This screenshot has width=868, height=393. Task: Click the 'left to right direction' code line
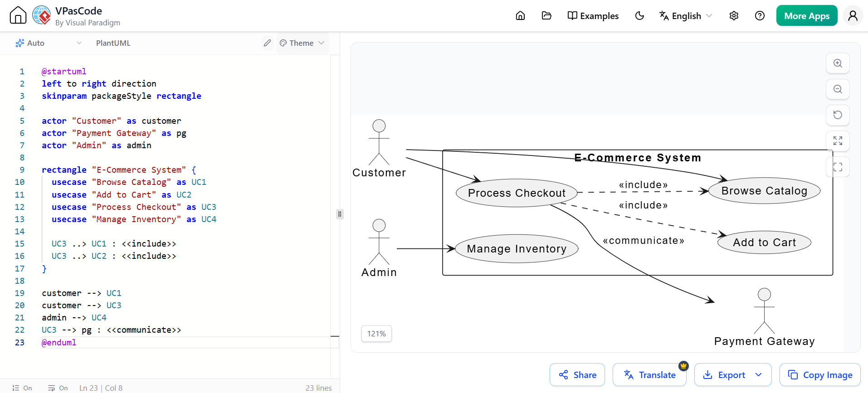point(99,83)
